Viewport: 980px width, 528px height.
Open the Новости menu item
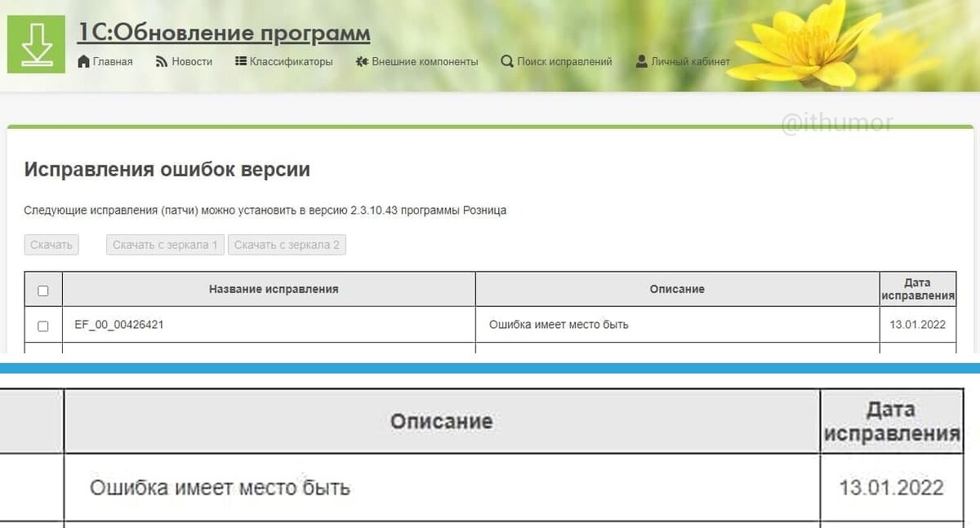point(192,61)
